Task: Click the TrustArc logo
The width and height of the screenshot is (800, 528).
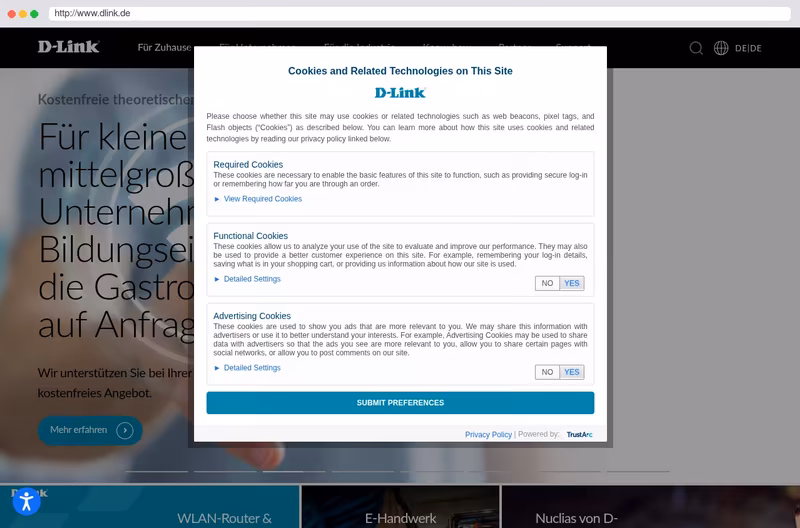Action: 580,435
